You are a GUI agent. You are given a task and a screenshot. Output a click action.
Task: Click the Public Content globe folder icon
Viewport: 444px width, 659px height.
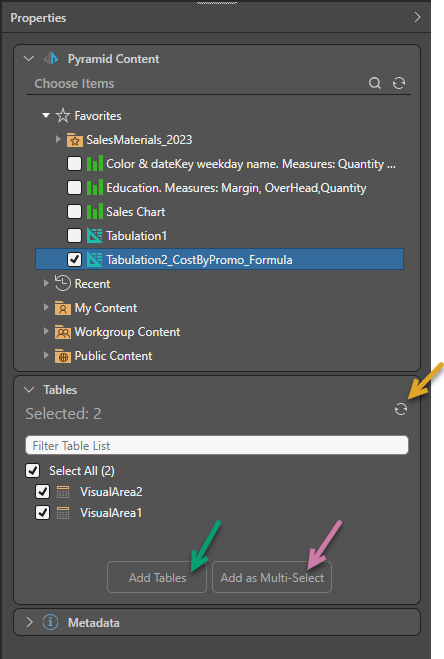click(63, 356)
